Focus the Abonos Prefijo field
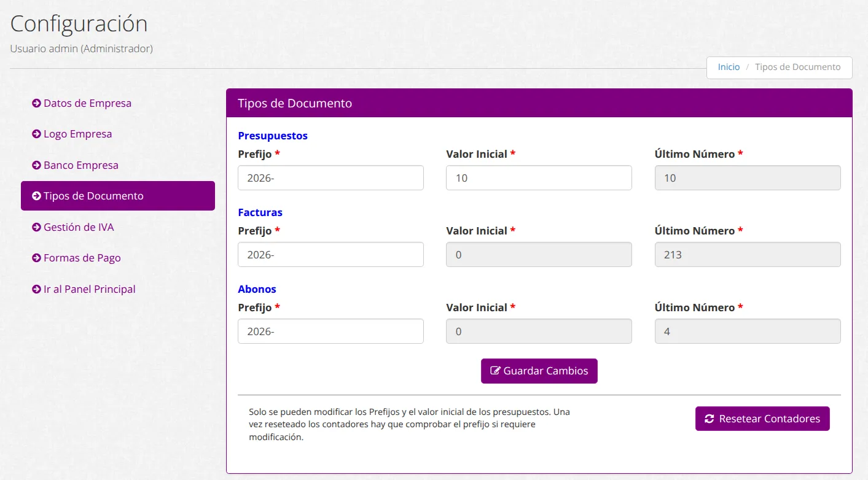The height and width of the screenshot is (480, 868). [330, 331]
